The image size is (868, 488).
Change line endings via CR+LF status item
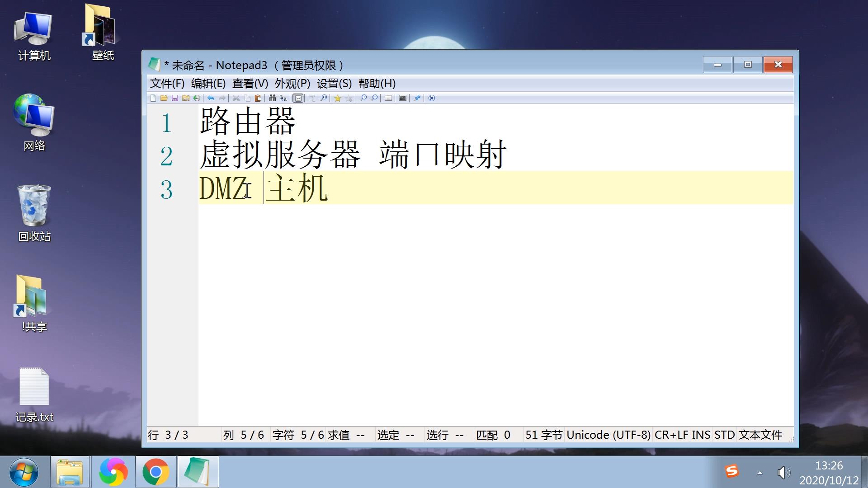[671, 435]
